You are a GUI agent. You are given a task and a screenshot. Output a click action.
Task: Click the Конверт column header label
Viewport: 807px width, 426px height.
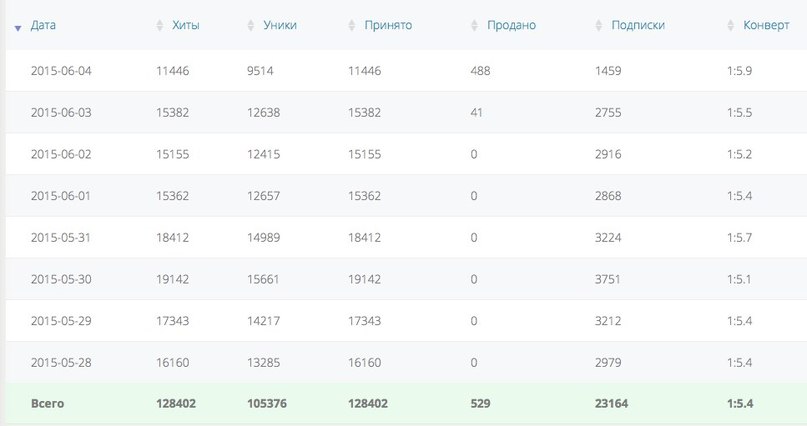point(766,25)
